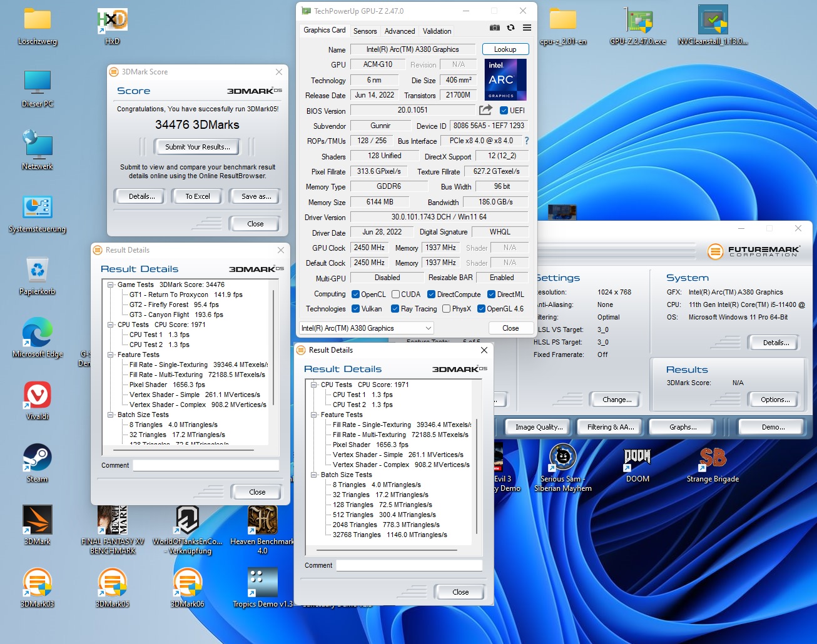This screenshot has width=817, height=644.
Task: Collapse CPU Tests in lower Result Details window
Action: click(x=314, y=385)
